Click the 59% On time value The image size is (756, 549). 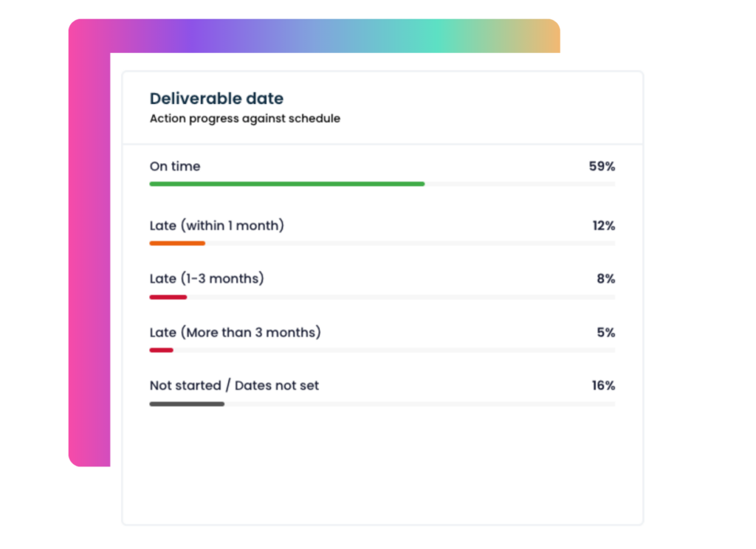602,167
